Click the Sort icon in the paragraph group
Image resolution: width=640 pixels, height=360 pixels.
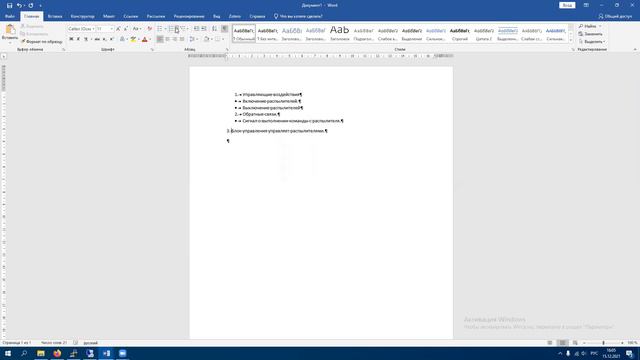click(214, 29)
